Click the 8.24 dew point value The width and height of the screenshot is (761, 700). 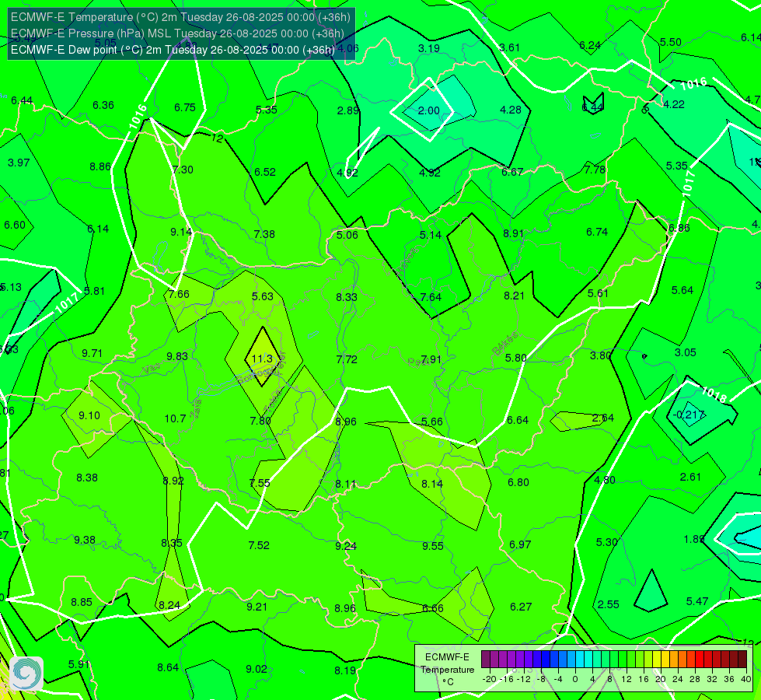pyautogui.click(x=169, y=605)
